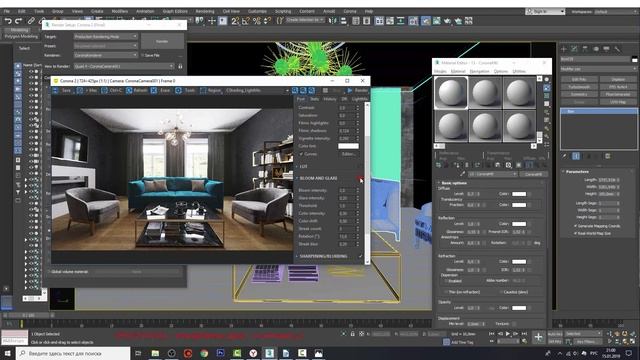Switch to History tab in frame buffer

tap(330, 99)
